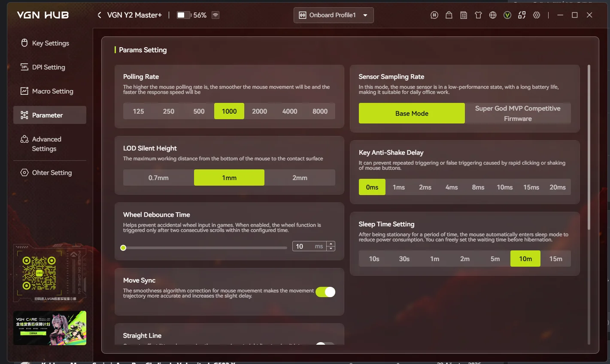Select the Parameter sidebar item
This screenshot has height=364, width=610.
coord(50,115)
